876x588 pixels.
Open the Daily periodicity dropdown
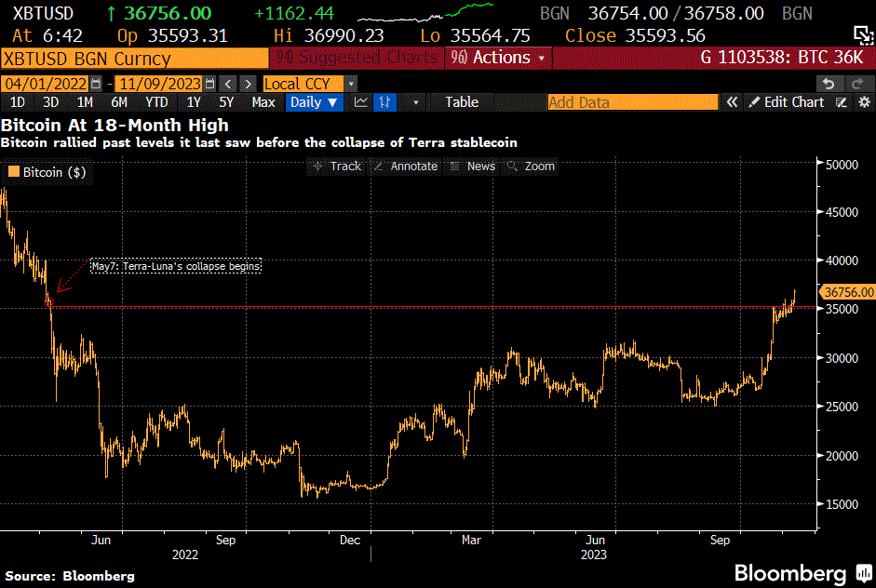[314, 102]
